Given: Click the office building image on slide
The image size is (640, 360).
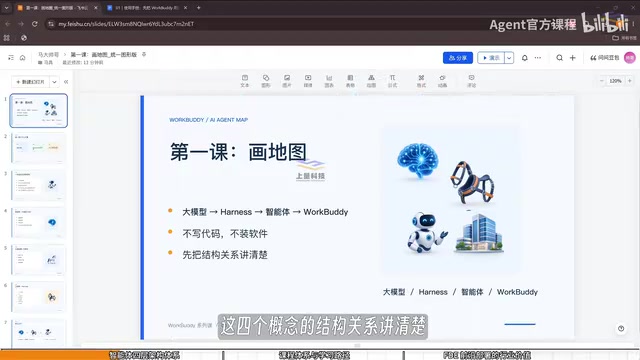Looking at the screenshot, I should [x=479, y=233].
